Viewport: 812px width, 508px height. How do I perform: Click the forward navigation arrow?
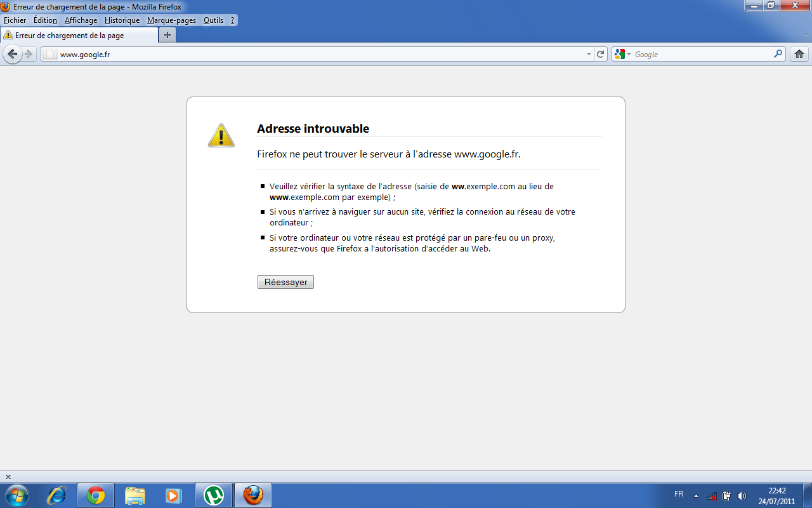tap(29, 54)
